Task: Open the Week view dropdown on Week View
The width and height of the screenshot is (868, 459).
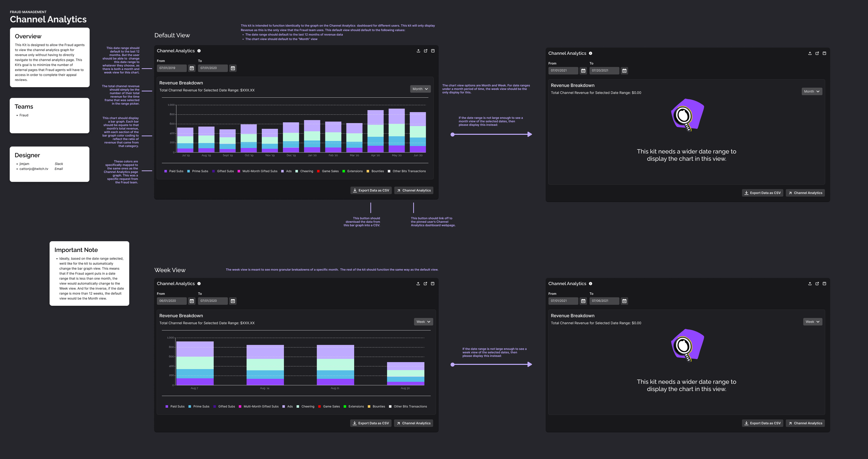Action: coord(423,321)
